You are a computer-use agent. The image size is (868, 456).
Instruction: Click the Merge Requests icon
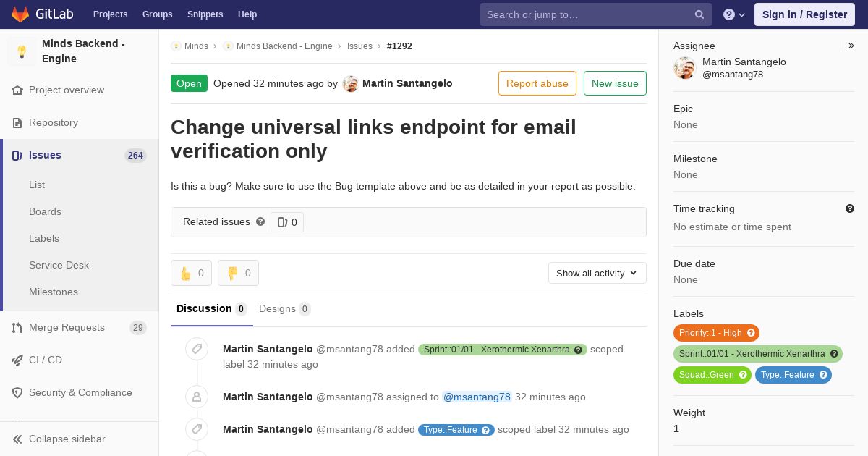[x=17, y=328]
